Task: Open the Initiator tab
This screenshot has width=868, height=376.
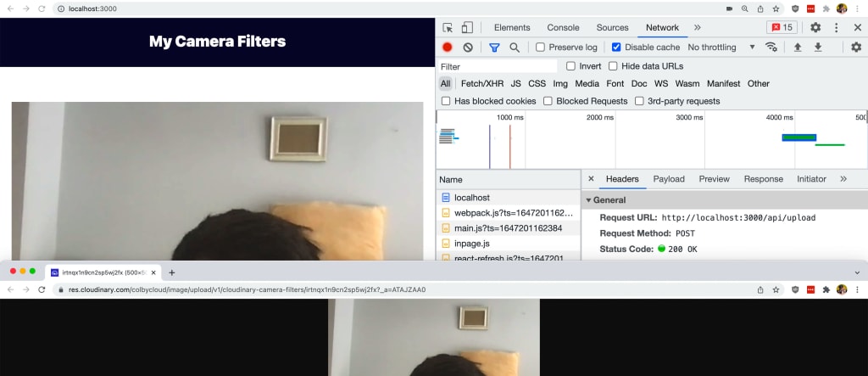Action: click(811, 178)
